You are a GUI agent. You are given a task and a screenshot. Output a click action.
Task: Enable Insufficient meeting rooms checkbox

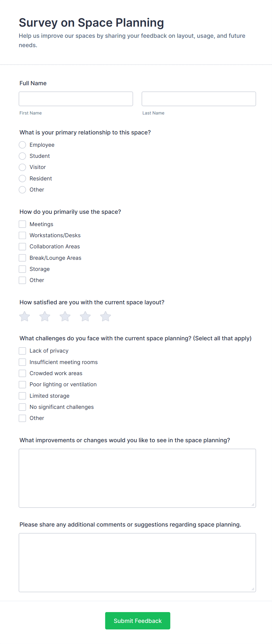coord(22,362)
